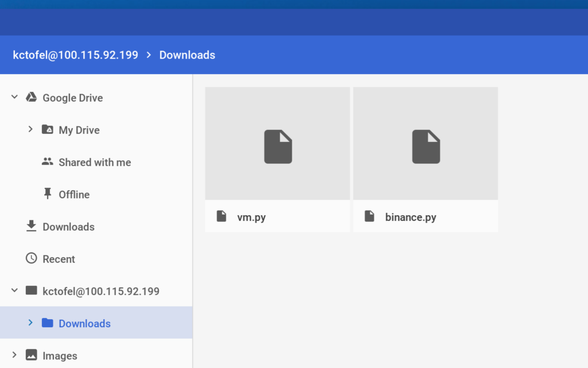Image resolution: width=588 pixels, height=368 pixels.
Task: Click the Offline pin icon
Action: pos(47,194)
